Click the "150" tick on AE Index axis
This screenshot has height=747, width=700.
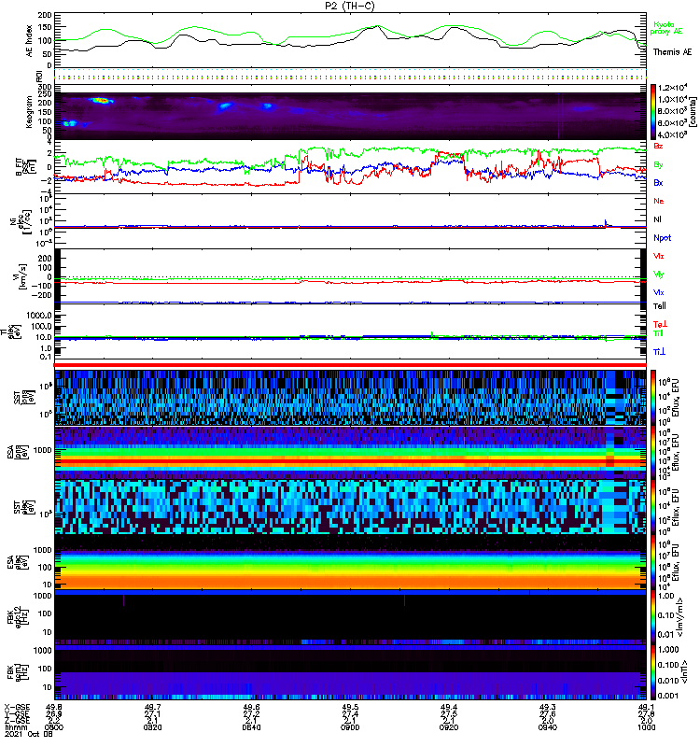pos(45,28)
